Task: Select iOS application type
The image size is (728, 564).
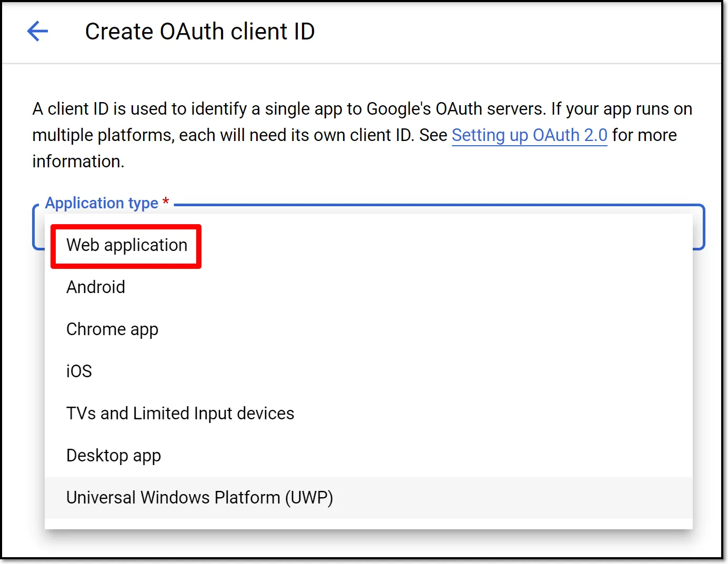Action: (x=368, y=371)
